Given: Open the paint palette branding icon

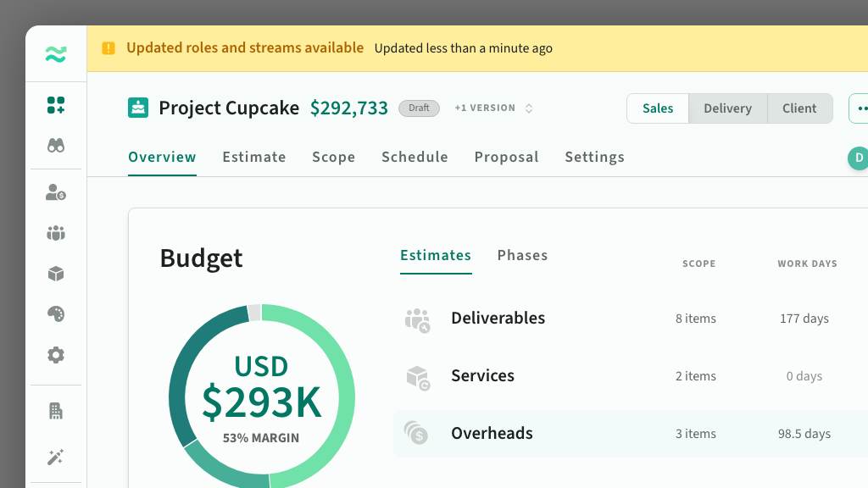Looking at the screenshot, I should (x=56, y=314).
